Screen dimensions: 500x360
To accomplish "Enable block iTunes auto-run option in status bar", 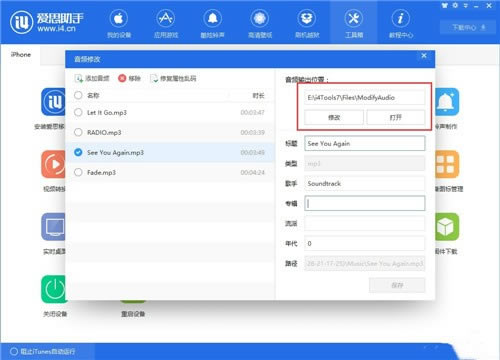I will pos(14,352).
